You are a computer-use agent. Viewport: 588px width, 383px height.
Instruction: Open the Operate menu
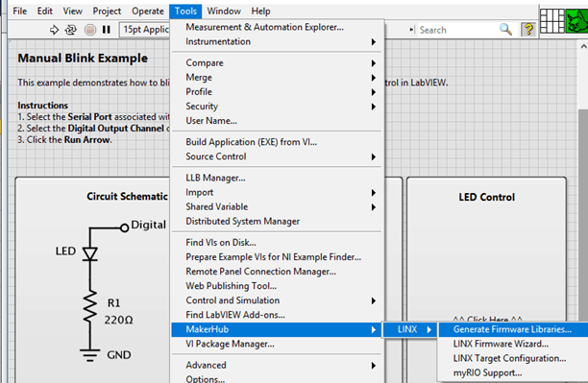[148, 12]
